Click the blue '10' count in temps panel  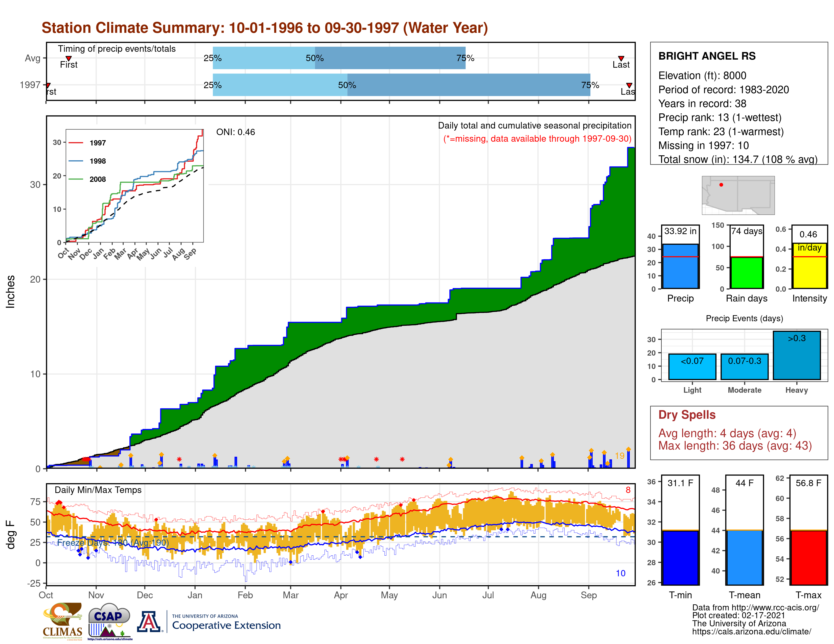click(620, 574)
